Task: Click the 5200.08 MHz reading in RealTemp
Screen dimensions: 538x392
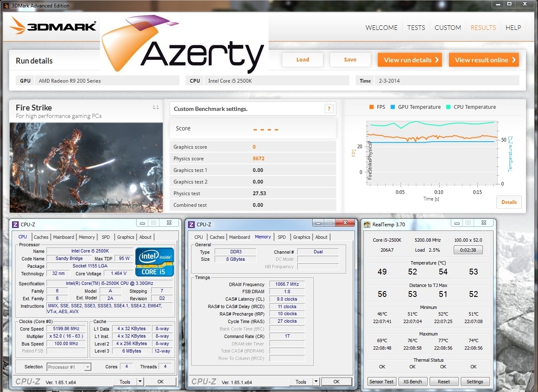Action: (x=428, y=240)
